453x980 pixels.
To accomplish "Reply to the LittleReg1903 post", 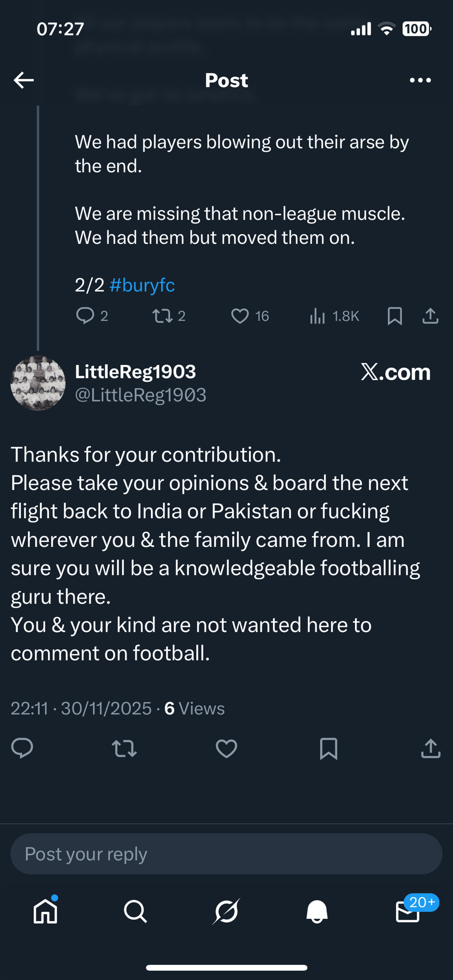I will pos(22,748).
